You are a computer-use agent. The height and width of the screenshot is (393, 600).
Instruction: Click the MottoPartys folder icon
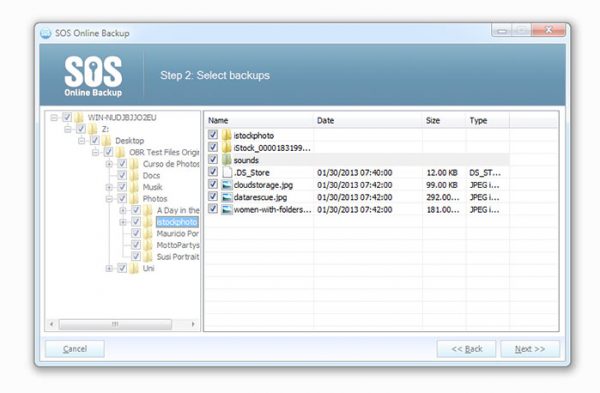pos(148,245)
